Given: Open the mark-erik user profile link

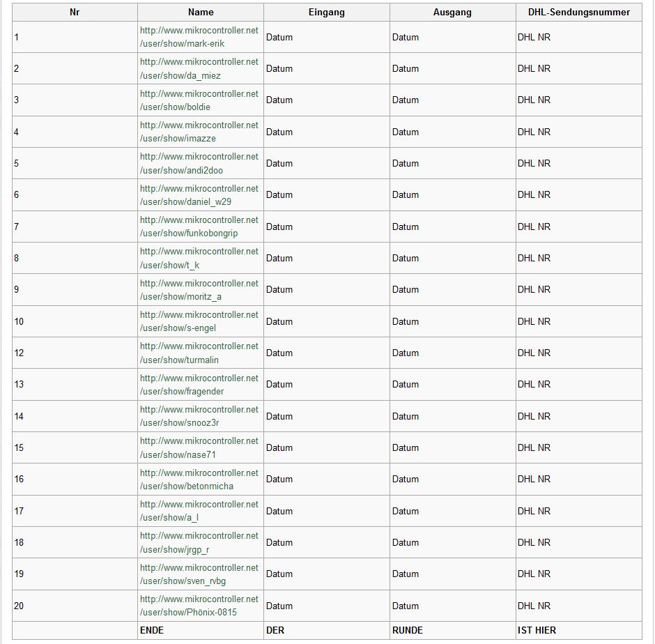Looking at the screenshot, I should point(199,37).
